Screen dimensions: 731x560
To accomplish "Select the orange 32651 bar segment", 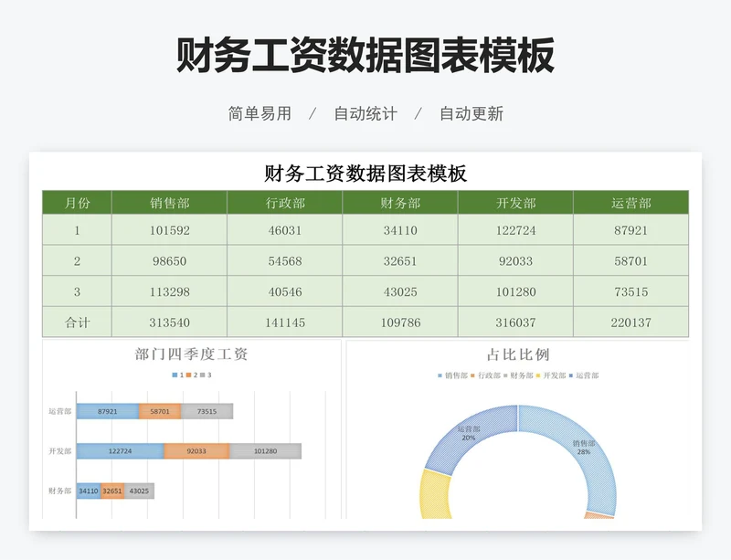I will tap(112, 491).
